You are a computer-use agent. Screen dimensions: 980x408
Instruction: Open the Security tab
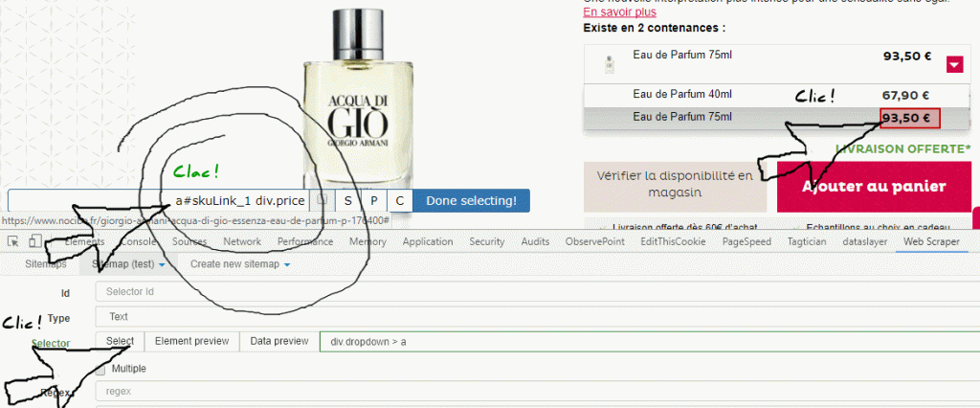[487, 241]
